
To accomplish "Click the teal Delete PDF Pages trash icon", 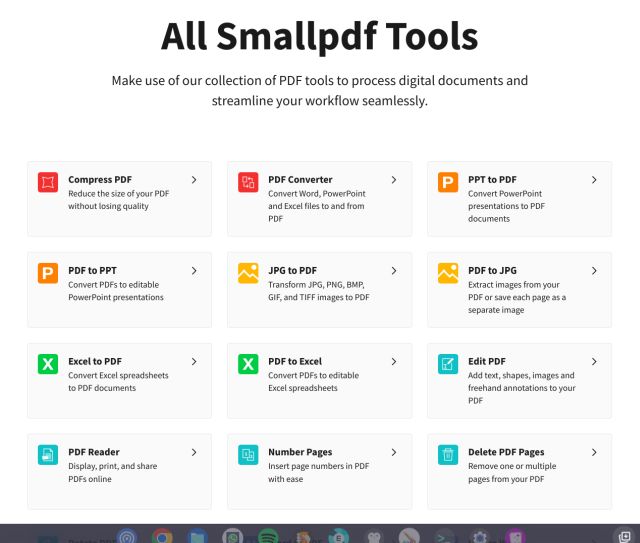I will pyautogui.click(x=448, y=454).
